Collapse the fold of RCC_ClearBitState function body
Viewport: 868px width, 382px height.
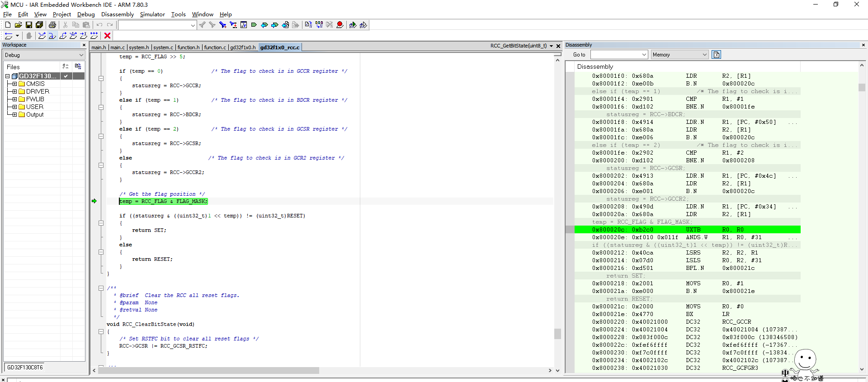point(101,331)
